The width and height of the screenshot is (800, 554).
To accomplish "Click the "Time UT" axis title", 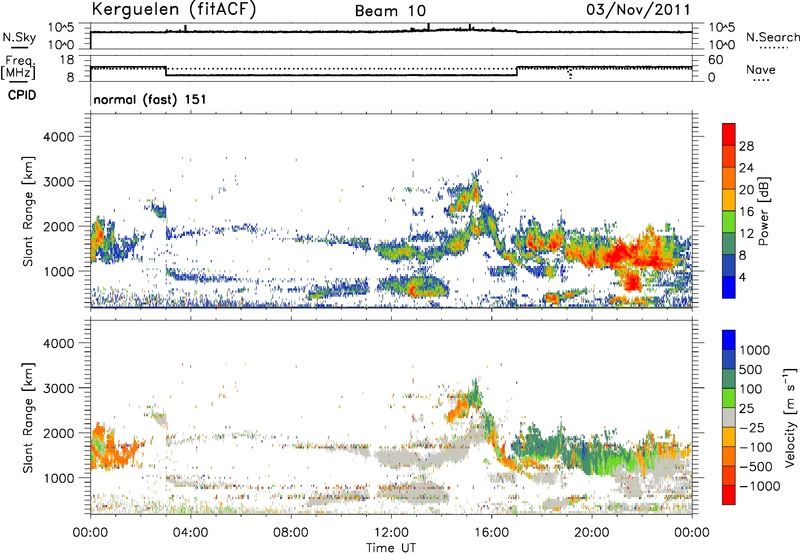I will click(x=391, y=547).
